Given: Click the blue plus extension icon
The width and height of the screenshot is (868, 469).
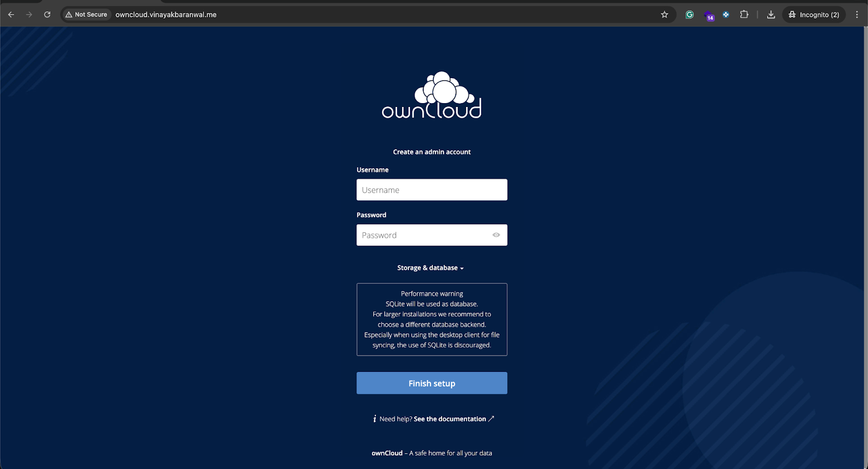Looking at the screenshot, I should (x=726, y=15).
